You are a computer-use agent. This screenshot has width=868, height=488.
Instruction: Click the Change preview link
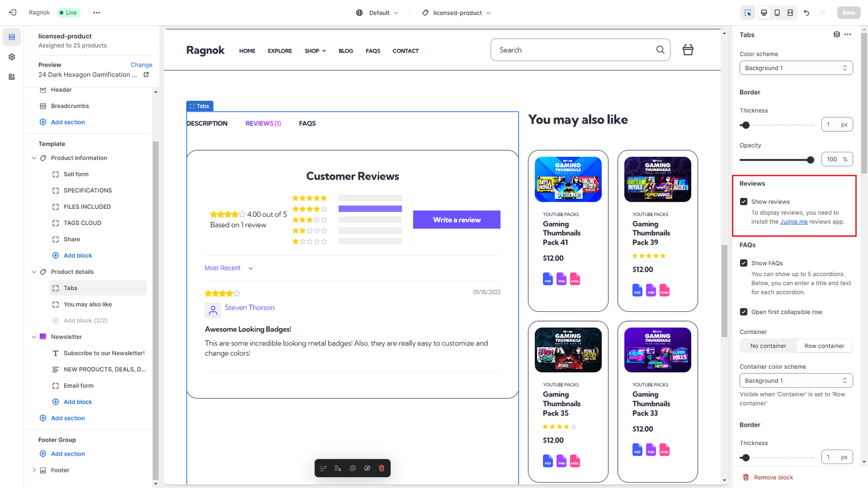tap(141, 65)
